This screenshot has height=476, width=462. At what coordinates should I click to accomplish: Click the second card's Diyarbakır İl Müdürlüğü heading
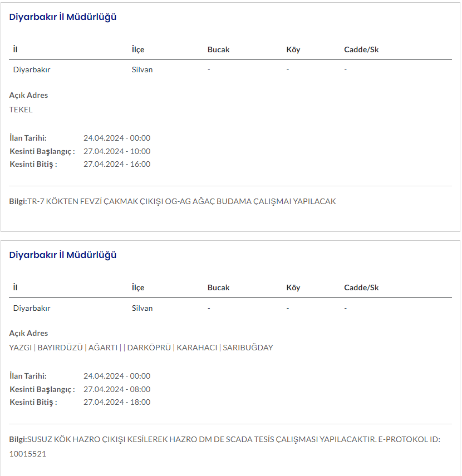[63, 255]
